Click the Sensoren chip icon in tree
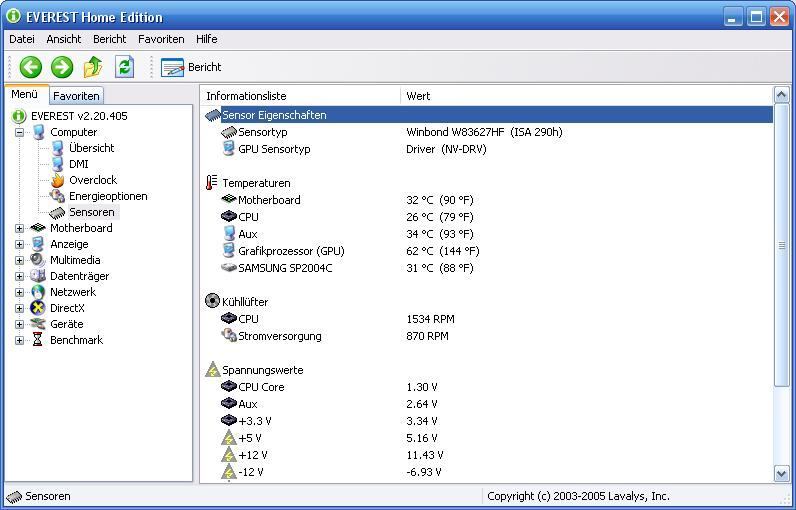Image resolution: width=796 pixels, height=510 pixels. 57,213
